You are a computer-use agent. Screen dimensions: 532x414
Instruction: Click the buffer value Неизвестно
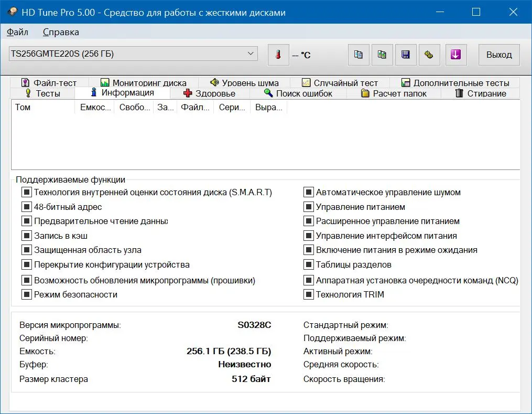[x=244, y=365]
